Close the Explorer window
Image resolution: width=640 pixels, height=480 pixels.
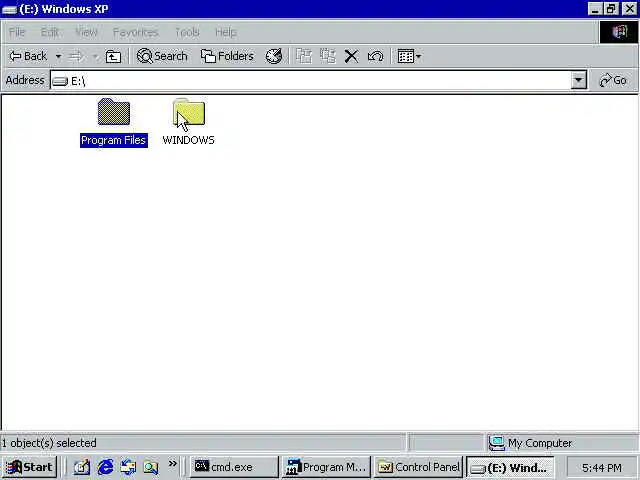(629, 9)
